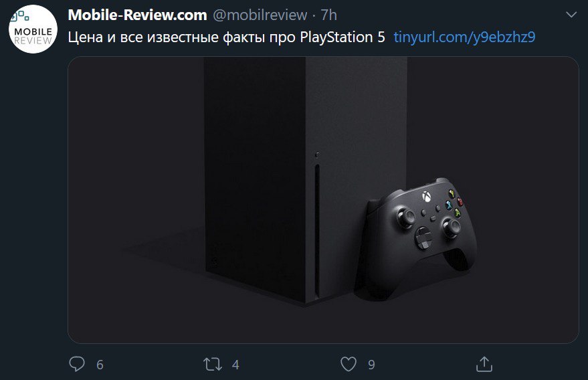Viewport: 588px width, 380px height.
Task: Open the tweet via 7h timestamp
Action: point(329,15)
